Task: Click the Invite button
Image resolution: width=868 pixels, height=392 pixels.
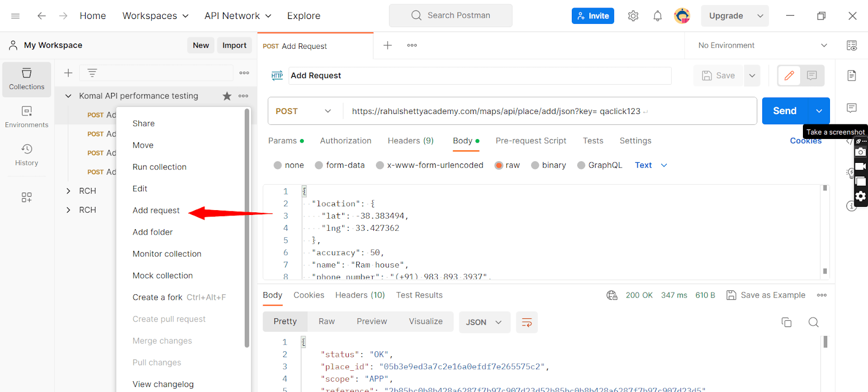Action: 593,16
